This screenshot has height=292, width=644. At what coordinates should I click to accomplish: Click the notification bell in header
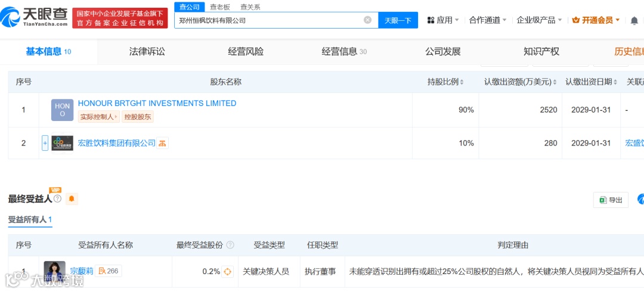(634, 20)
